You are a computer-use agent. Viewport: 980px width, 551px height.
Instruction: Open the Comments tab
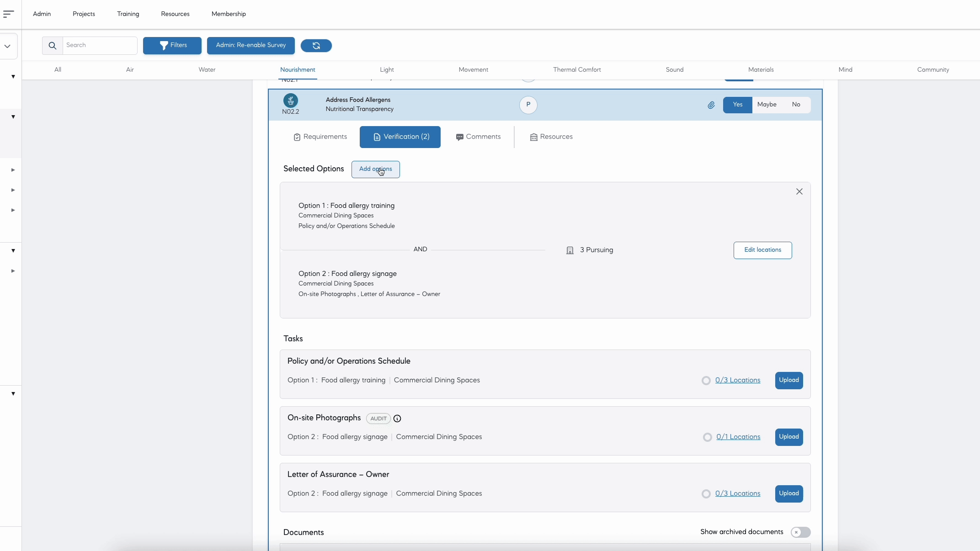(x=478, y=137)
